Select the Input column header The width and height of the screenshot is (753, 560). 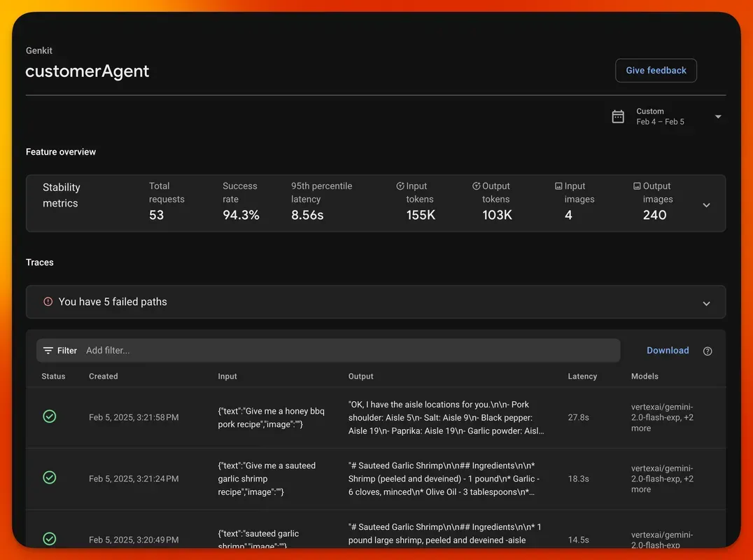[x=227, y=376]
